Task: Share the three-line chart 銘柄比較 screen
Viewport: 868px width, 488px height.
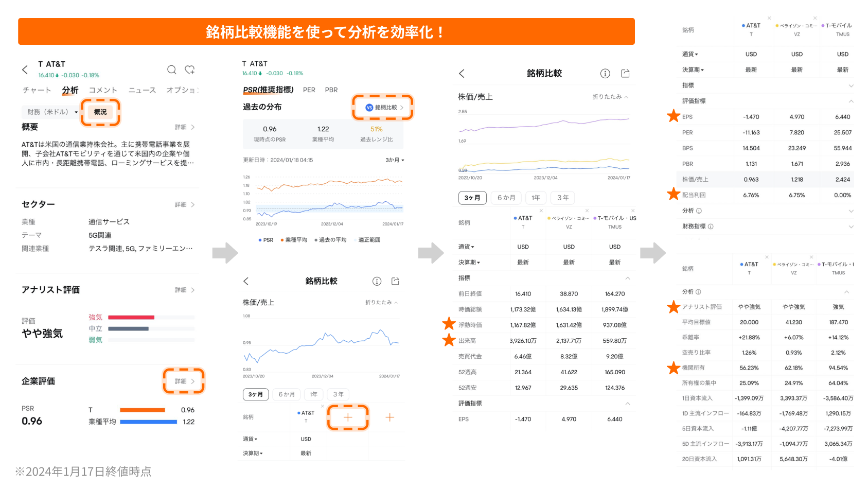Action: point(625,74)
